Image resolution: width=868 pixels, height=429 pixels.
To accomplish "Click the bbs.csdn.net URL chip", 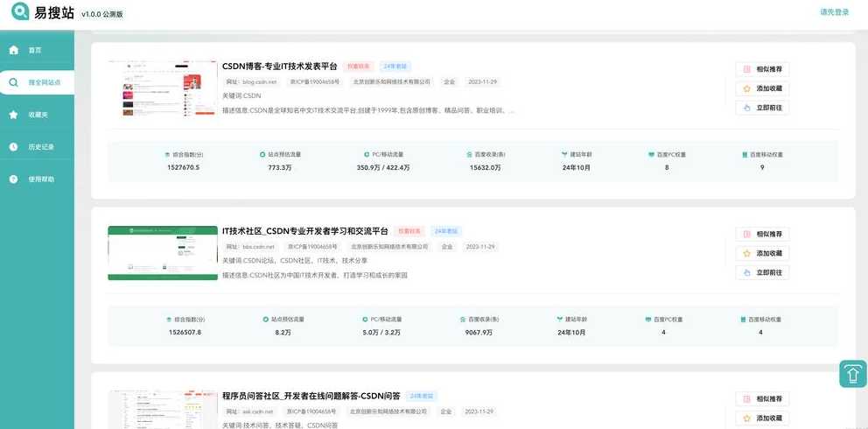I will [250, 247].
